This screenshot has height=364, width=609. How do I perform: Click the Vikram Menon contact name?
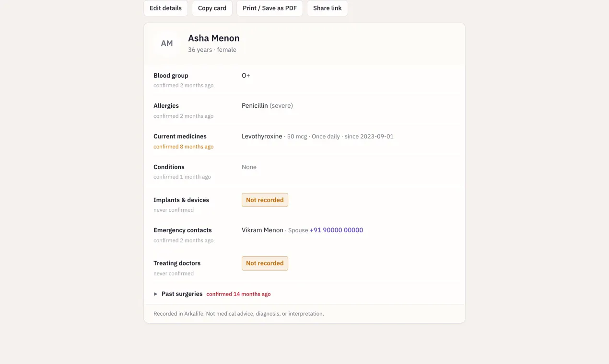262,230
